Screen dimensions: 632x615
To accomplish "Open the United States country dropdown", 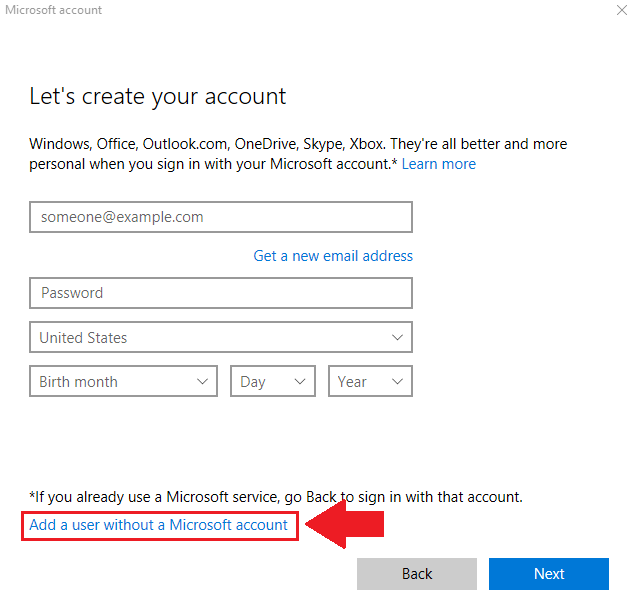I will coord(221,337).
